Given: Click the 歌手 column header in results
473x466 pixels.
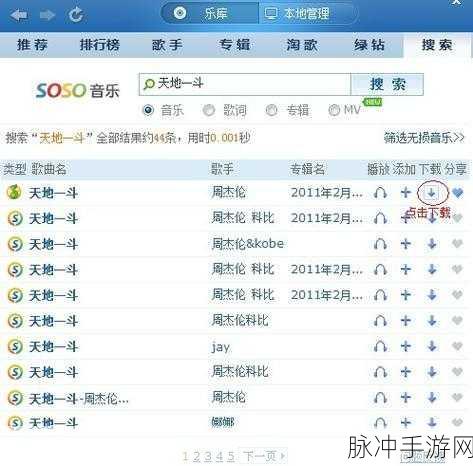Looking at the screenshot, I should 222,169.
